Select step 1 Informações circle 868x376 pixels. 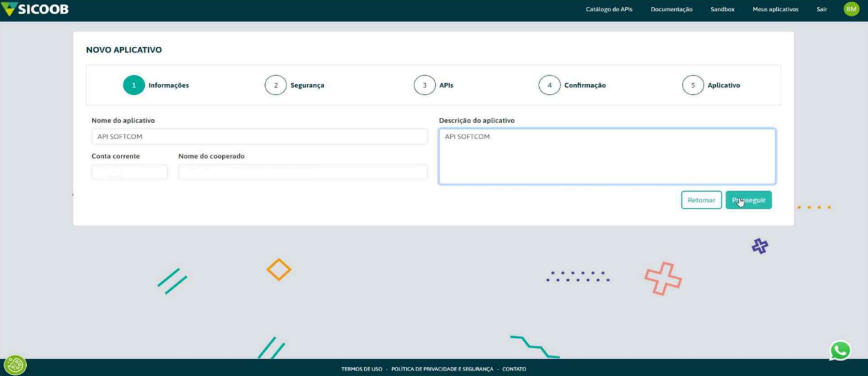pyautogui.click(x=134, y=86)
